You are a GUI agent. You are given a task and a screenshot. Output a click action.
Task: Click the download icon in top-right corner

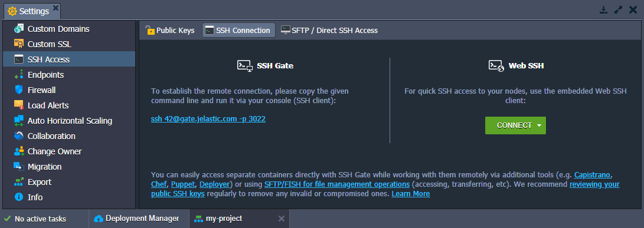[603, 10]
